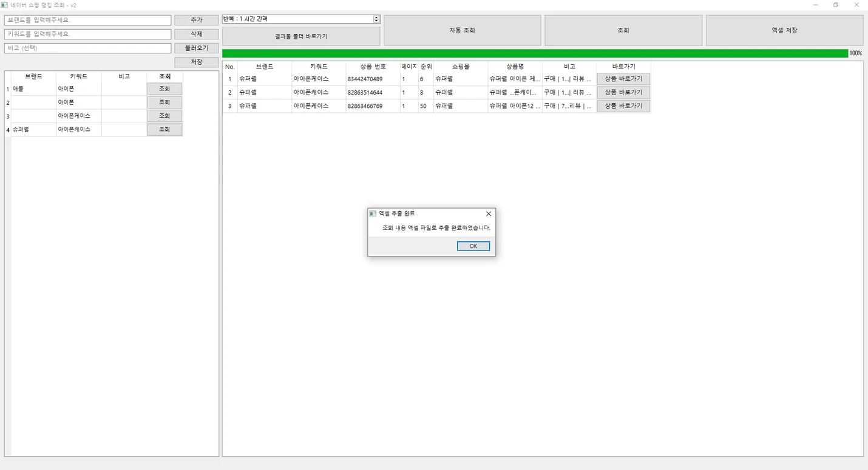Click 상품 바로가기 for product 83442470489
The height and width of the screenshot is (470, 868).
(623, 79)
